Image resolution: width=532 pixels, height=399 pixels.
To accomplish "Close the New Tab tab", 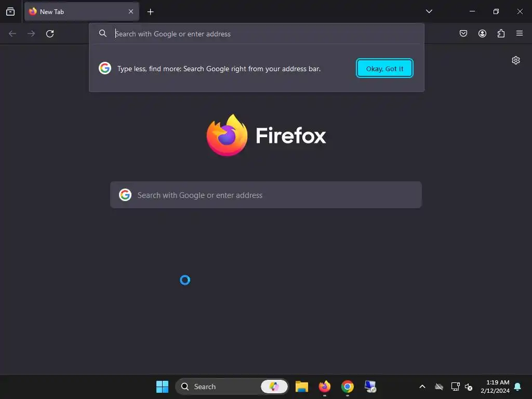I will click(x=131, y=11).
